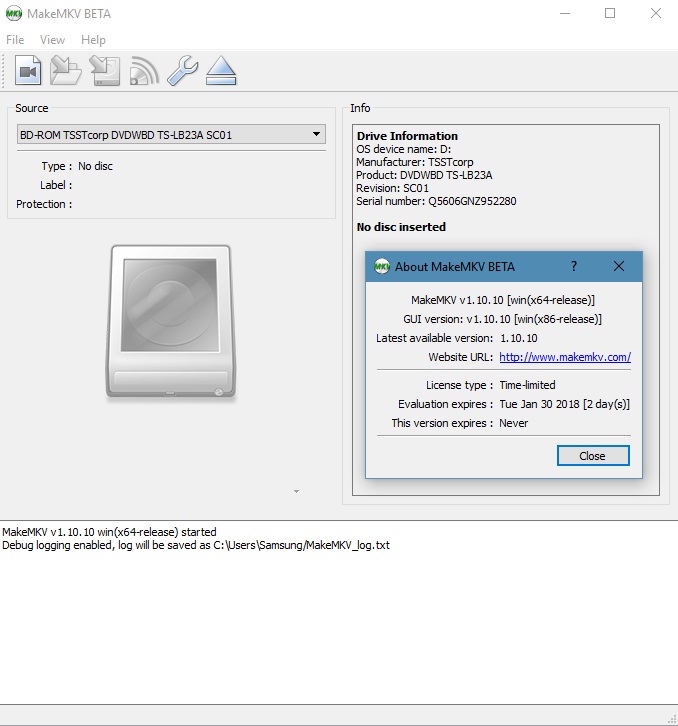This screenshot has width=678, height=726.
Task: Dismiss About dialog with its X button
Action: [x=619, y=266]
